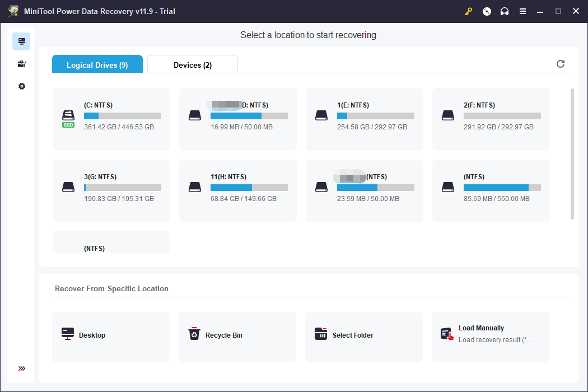This screenshot has width=588, height=392.
Task: Choose Desktop recovery location
Action: pyautogui.click(x=111, y=337)
